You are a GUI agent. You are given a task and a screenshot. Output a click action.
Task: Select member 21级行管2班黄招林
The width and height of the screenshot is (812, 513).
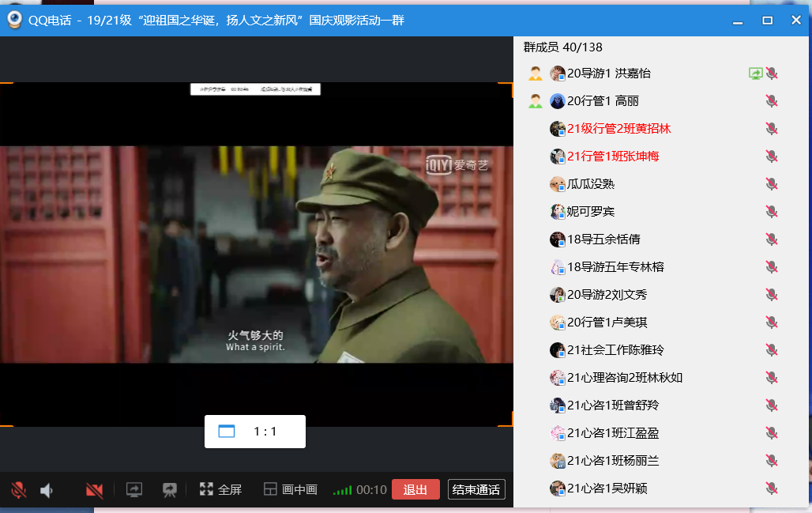point(618,129)
